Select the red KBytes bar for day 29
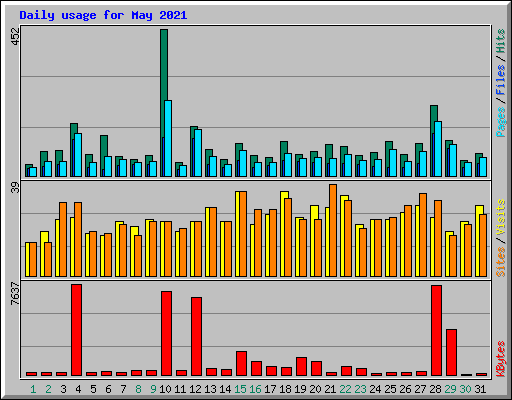The width and height of the screenshot is (512, 400). [451, 353]
